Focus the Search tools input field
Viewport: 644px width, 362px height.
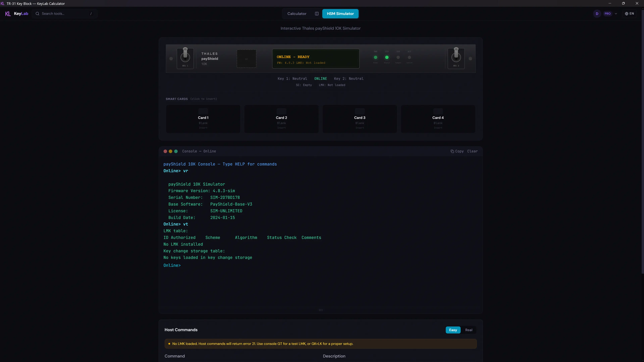pyautogui.click(x=64, y=13)
